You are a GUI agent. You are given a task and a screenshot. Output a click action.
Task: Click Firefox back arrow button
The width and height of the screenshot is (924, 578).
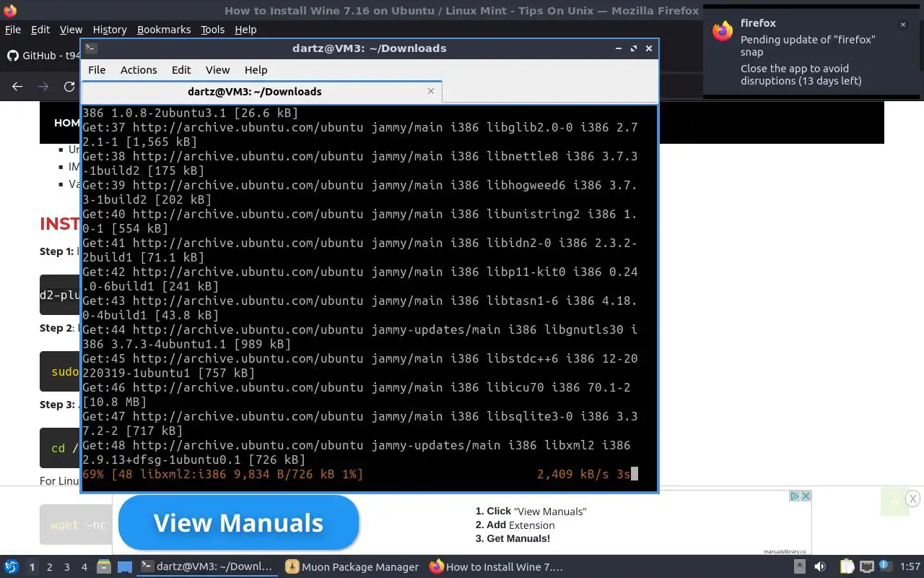17,87
